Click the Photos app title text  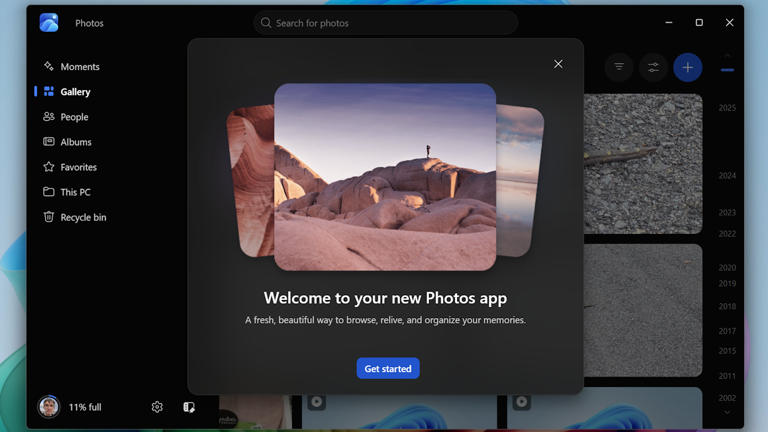(89, 23)
